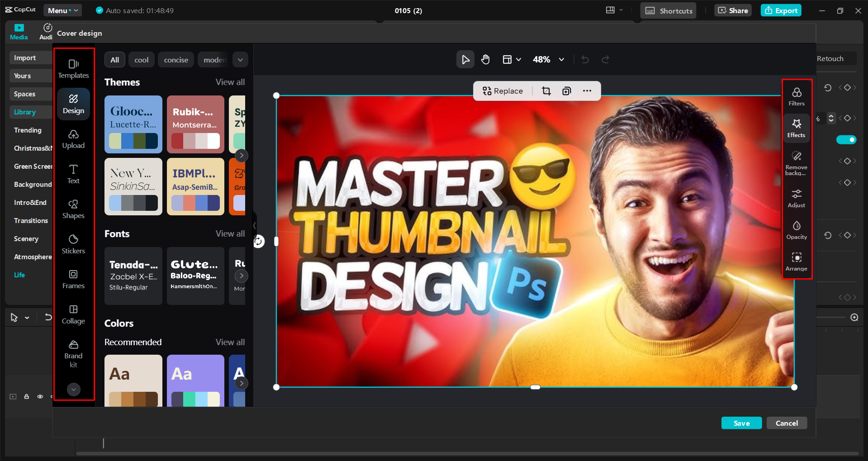Click Save to apply the cover design

741,423
